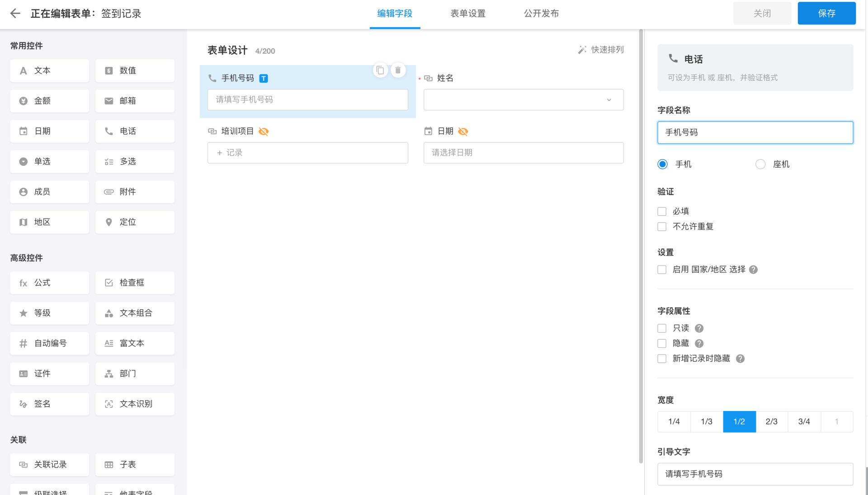868x495 pixels.
Task: Set field width to 2/3
Action: pos(771,422)
